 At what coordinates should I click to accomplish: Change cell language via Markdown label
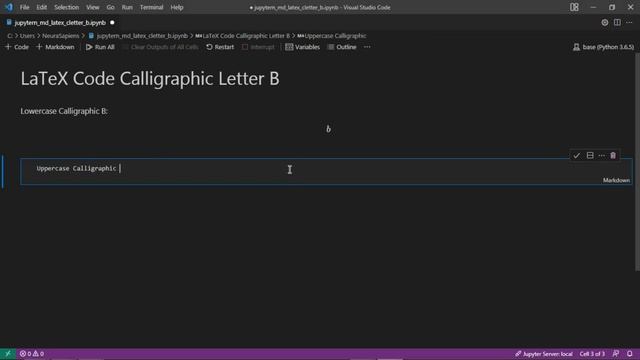(616, 180)
